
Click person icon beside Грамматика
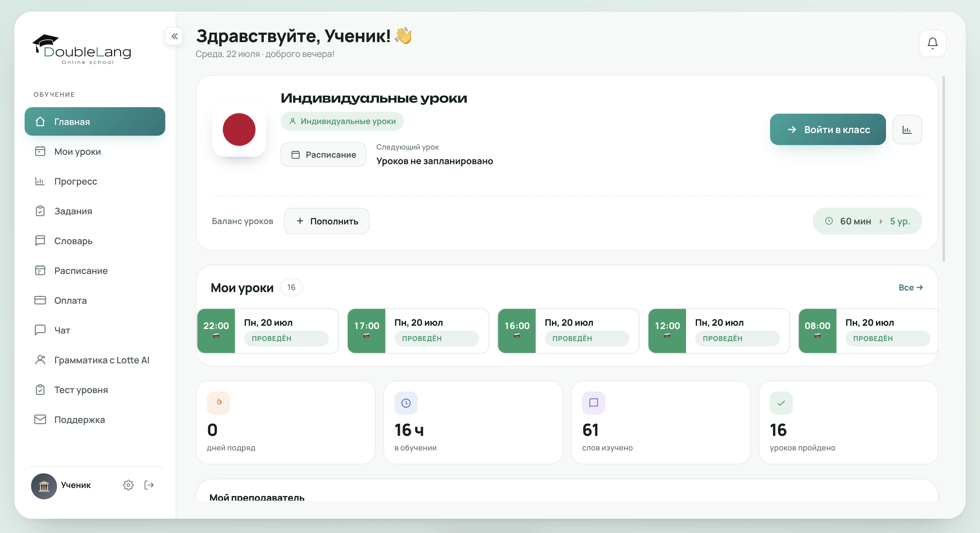point(40,360)
